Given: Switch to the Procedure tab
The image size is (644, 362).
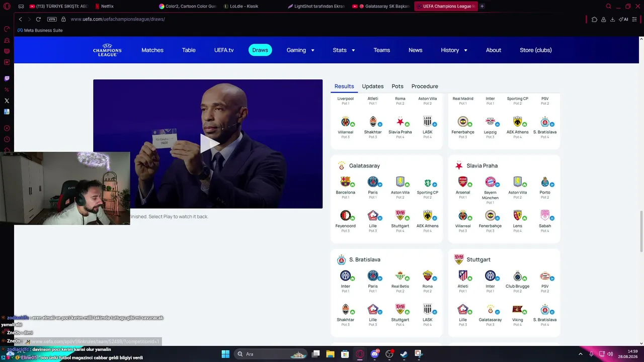Looking at the screenshot, I should 425,86.
